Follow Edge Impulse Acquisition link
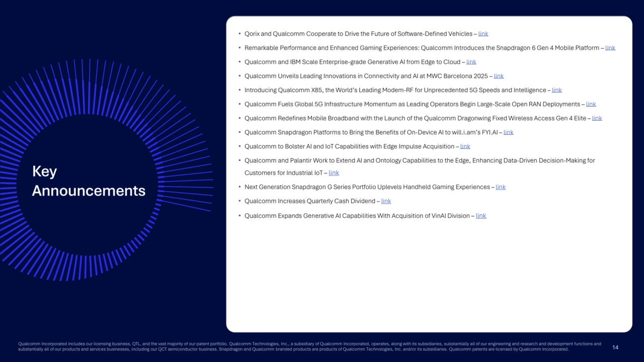 tap(465, 146)
